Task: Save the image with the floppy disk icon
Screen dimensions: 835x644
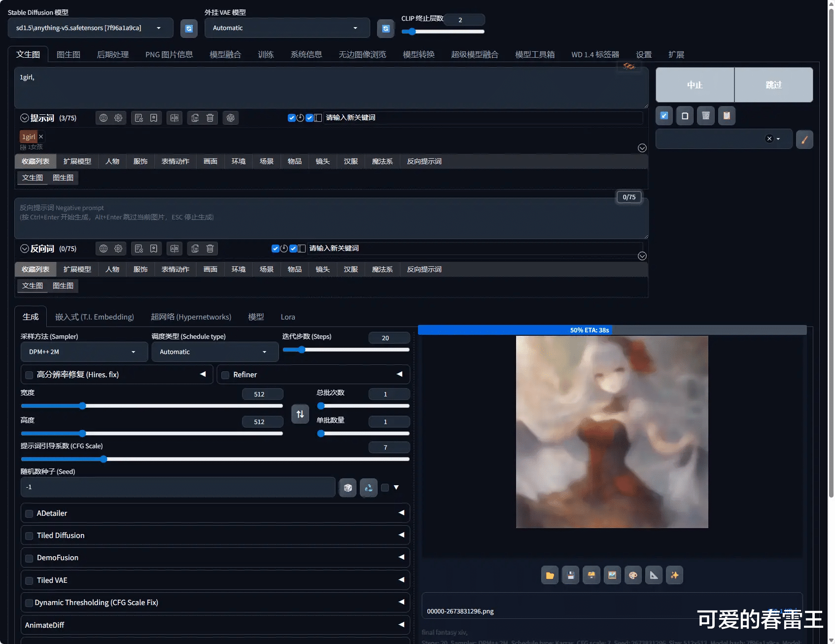Action: [571, 575]
